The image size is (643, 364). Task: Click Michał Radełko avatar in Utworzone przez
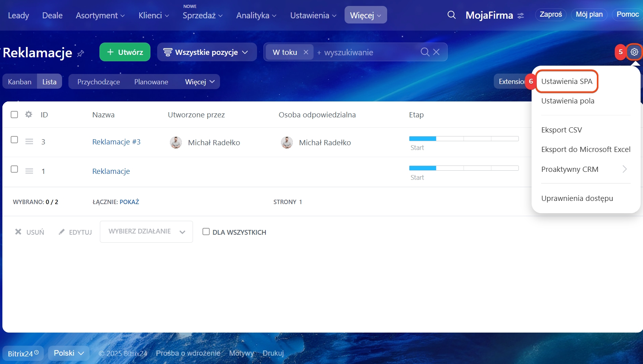pyautogui.click(x=176, y=142)
